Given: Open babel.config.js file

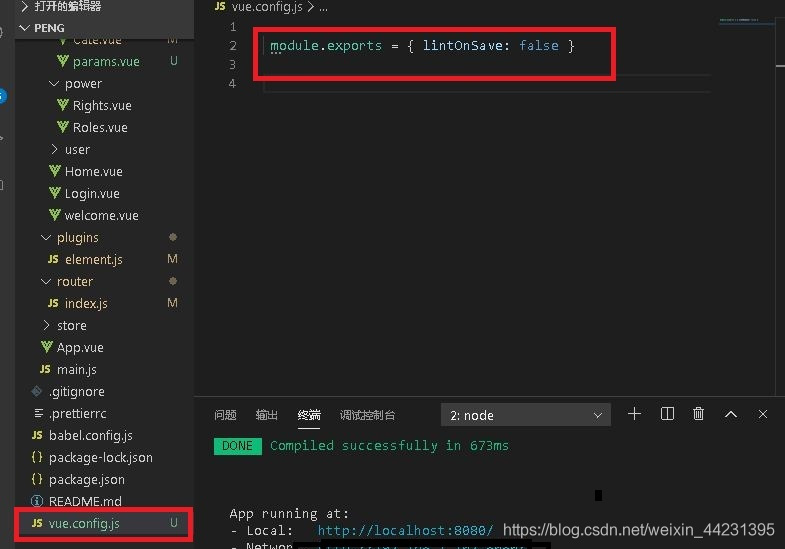Looking at the screenshot, I should [90, 435].
